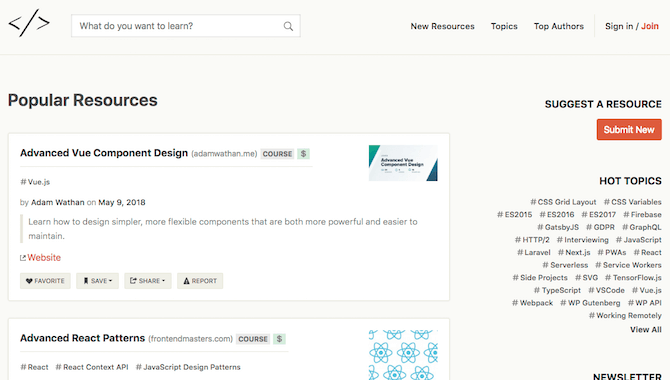Open hot topic #HTTP/2

[x=532, y=240]
